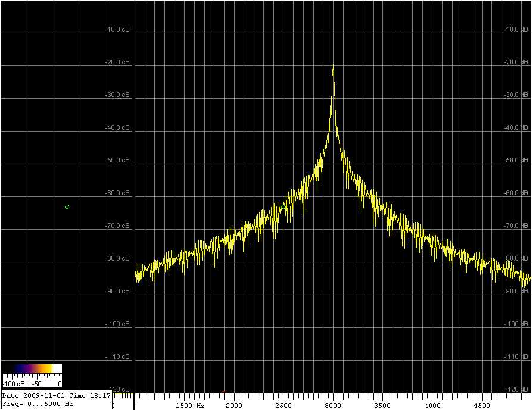Click the Freq= 0...5000 Hz range text
Viewport: 532px width, 410px height.
click(x=38, y=403)
